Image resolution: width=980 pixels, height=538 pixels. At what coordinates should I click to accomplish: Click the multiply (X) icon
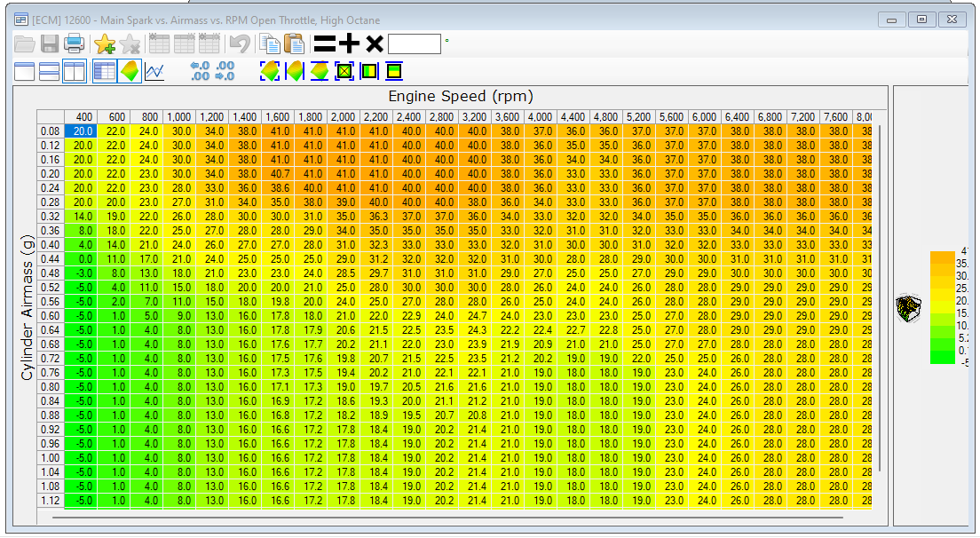point(375,44)
